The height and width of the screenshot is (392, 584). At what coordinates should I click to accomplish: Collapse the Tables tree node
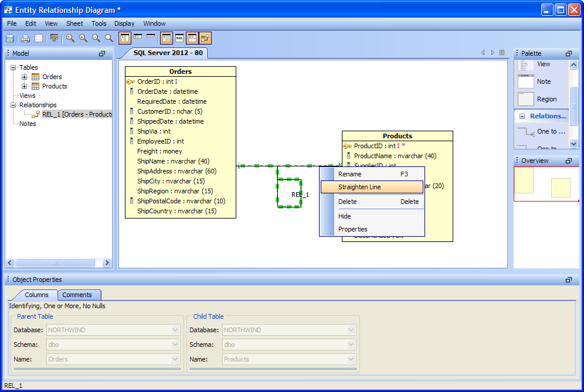(x=13, y=67)
